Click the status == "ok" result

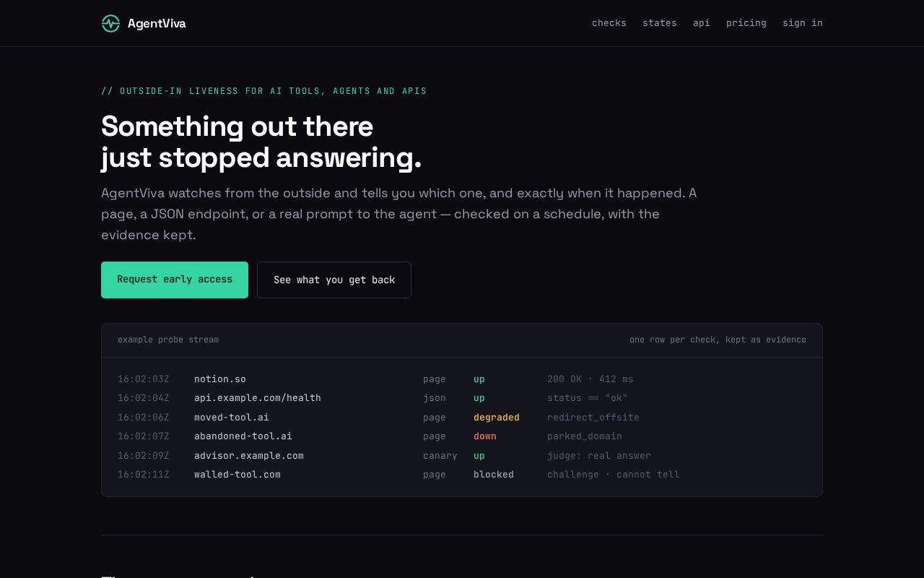[x=588, y=398]
